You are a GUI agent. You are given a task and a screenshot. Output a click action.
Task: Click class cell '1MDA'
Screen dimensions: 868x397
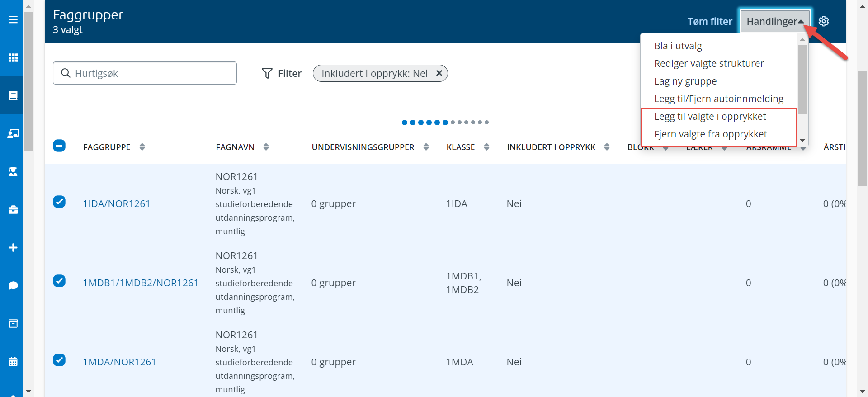[x=460, y=362]
